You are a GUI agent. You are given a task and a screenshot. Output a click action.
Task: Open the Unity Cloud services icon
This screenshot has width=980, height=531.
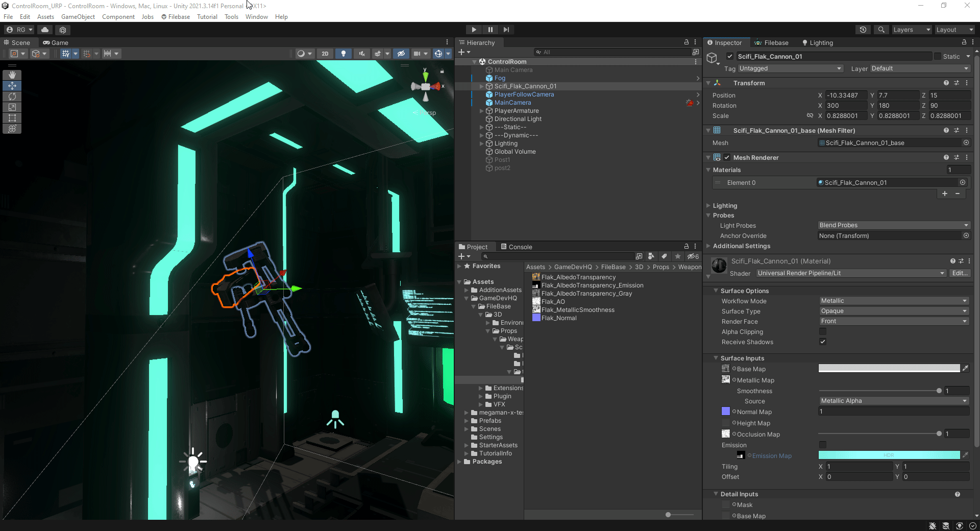pyautogui.click(x=45, y=30)
